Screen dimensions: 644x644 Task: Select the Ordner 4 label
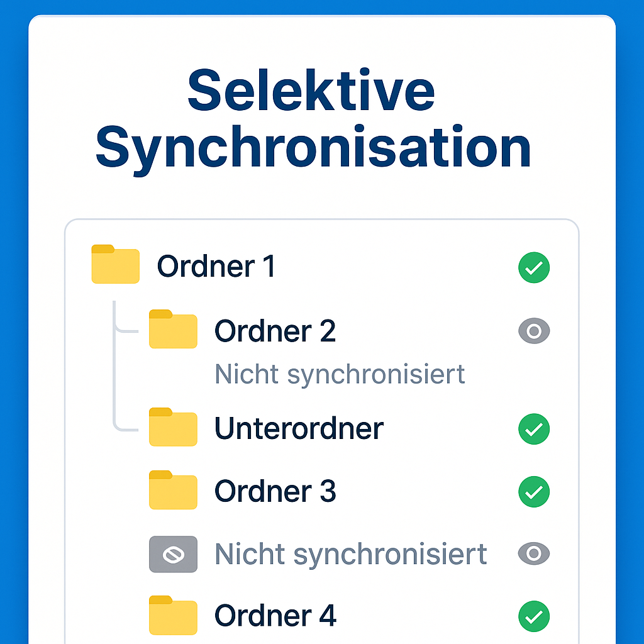[275, 616]
